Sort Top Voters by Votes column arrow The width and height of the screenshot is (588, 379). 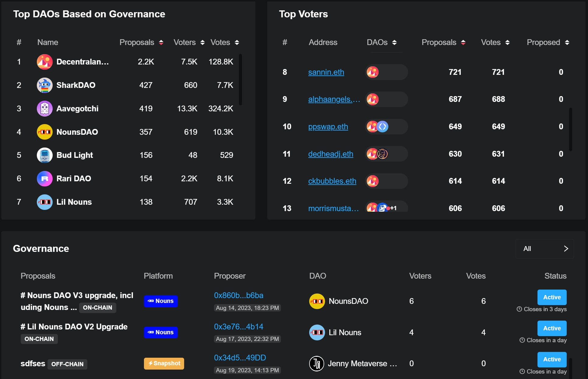[507, 42]
